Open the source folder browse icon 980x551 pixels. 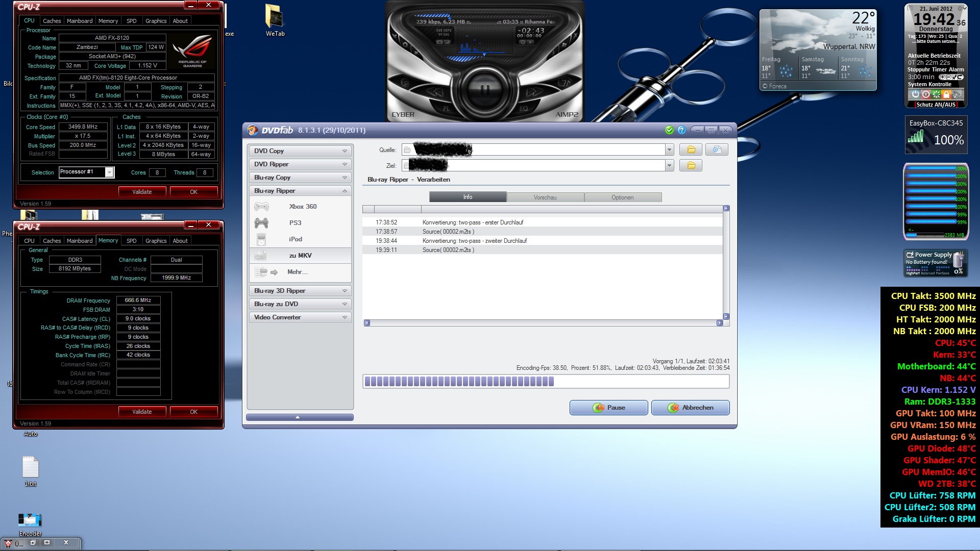pyautogui.click(x=691, y=149)
